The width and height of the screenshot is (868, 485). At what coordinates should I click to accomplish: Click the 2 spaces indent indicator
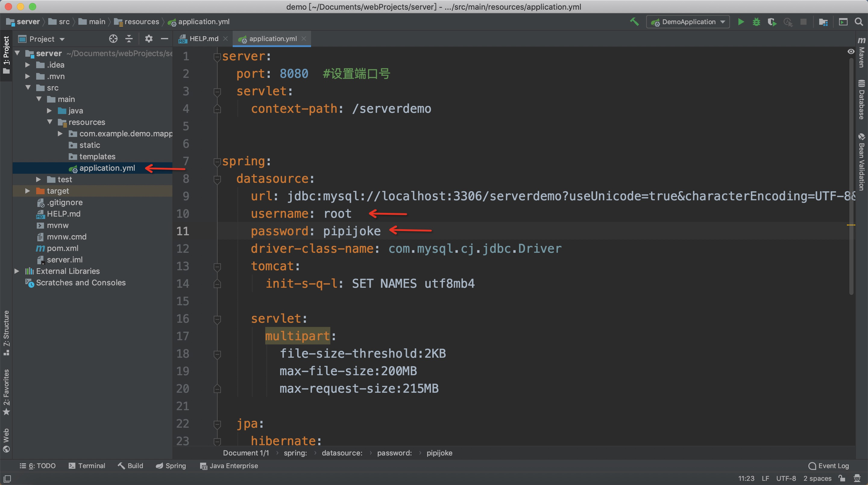click(817, 479)
